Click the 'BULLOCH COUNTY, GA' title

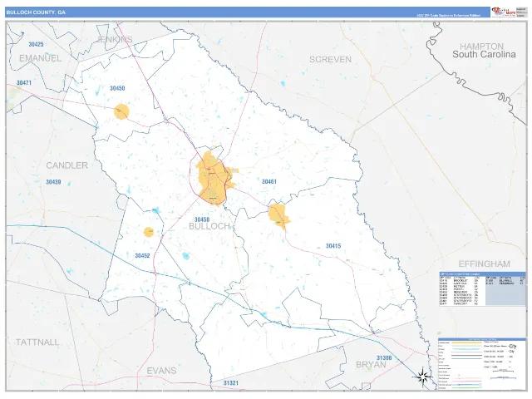[x=36, y=12]
